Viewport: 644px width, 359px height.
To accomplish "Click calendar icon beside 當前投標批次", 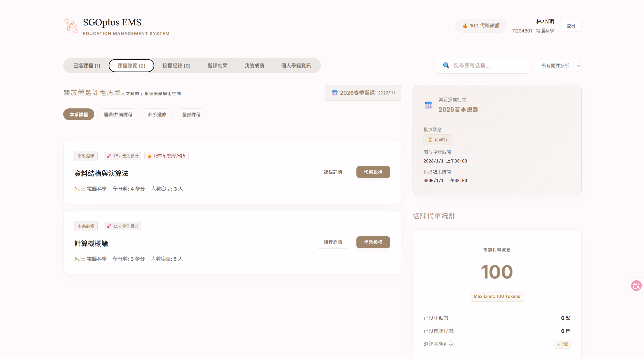I will (429, 105).
